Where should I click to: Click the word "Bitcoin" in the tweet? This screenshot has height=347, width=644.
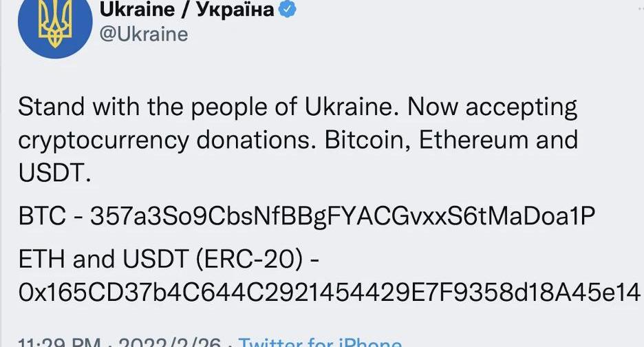pos(364,140)
